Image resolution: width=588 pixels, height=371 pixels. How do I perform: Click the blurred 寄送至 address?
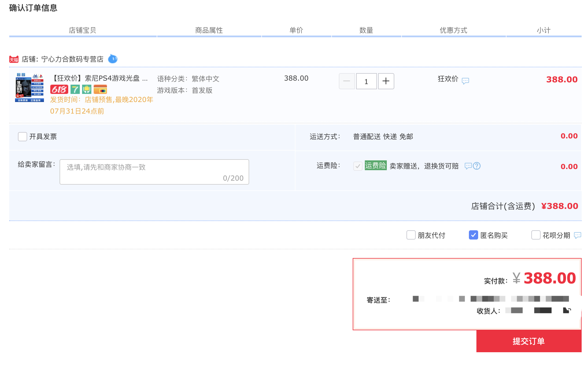pyautogui.click(x=491, y=299)
